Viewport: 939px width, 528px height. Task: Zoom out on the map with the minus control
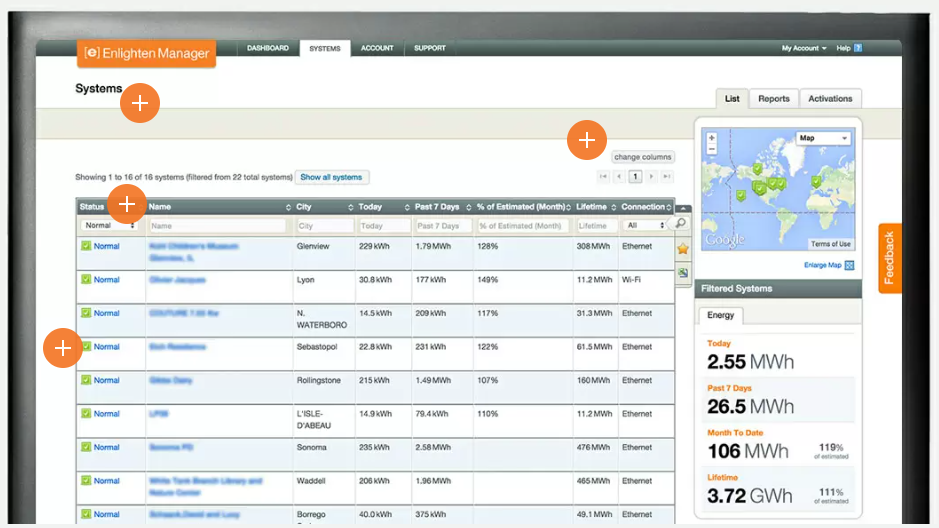[711, 150]
